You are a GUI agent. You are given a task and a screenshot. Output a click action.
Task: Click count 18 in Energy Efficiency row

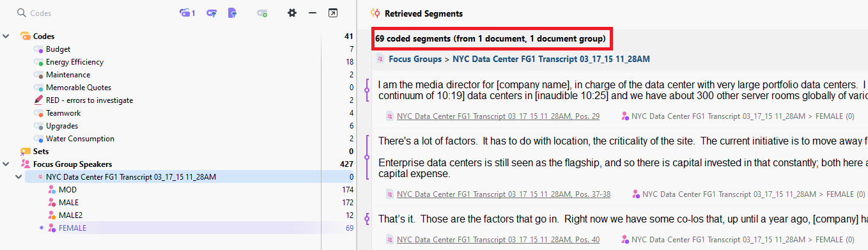[349, 62]
